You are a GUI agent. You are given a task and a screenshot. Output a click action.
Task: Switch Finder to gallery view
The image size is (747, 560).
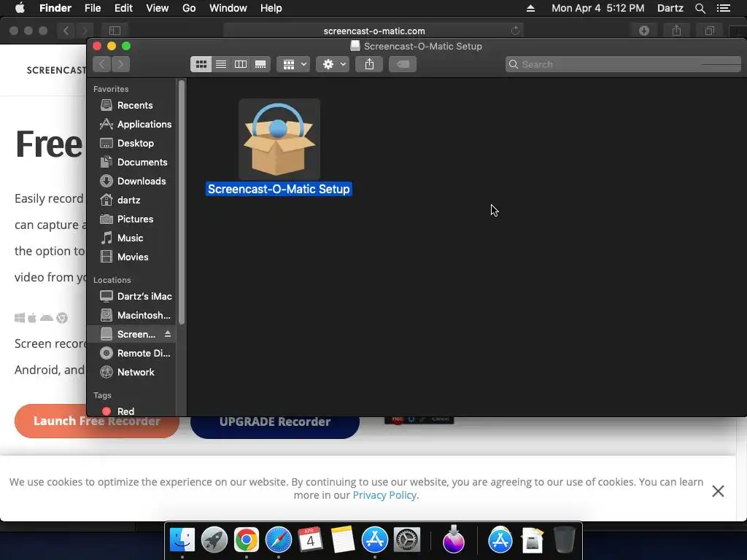(260, 64)
